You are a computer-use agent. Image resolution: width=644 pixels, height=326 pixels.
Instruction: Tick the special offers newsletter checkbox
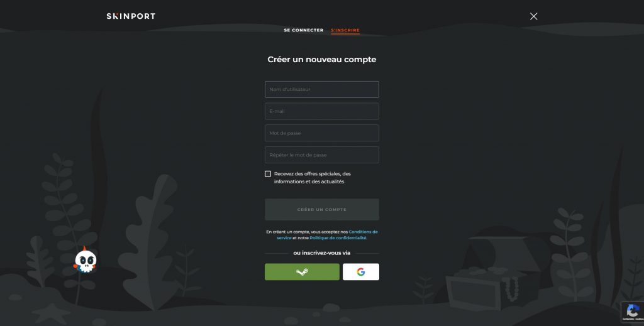tap(268, 174)
